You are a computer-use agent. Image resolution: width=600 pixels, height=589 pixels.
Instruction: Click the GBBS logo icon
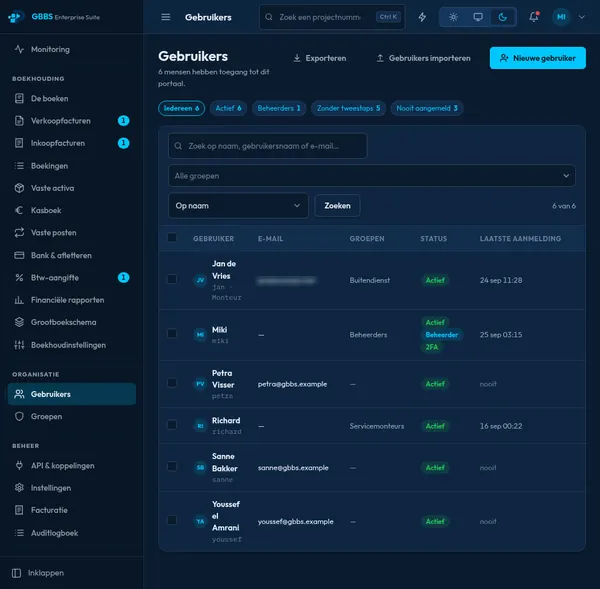[16, 17]
